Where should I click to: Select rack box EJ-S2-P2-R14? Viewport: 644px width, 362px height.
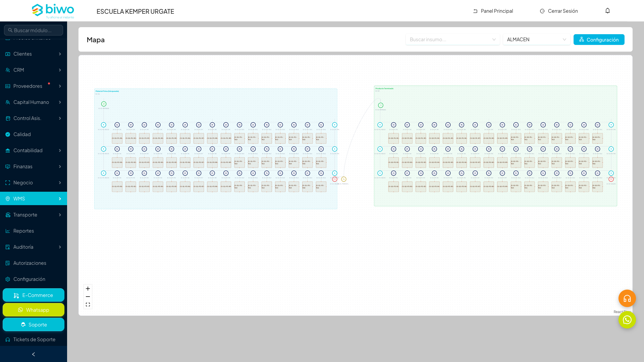pyautogui.click(x=570, y=163)
